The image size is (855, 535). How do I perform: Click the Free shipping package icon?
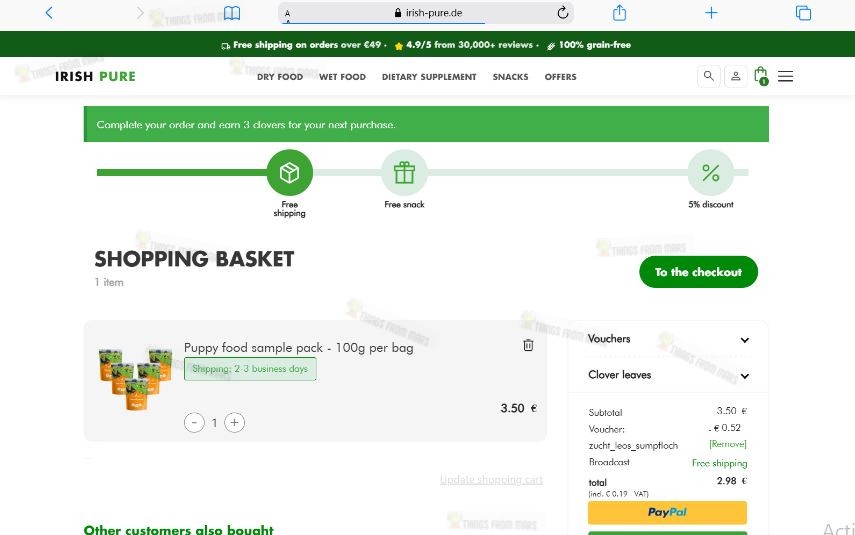[x=290, y=172]
